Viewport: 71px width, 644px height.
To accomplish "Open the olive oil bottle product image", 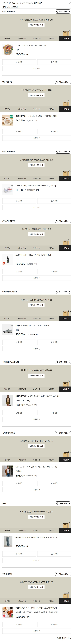I will pos(8,259).
